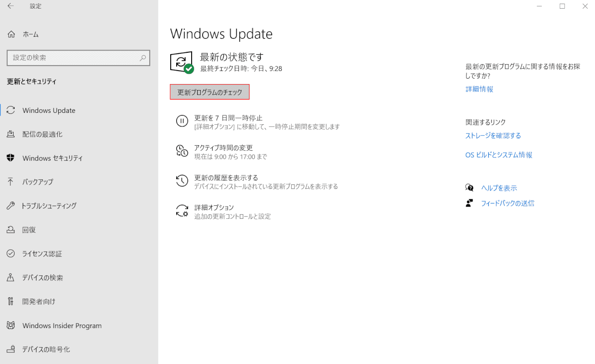Image resolution: width=595 pixels, height=364 pixels.
Task: Click the back arrow icon
Action: [10, 6]
